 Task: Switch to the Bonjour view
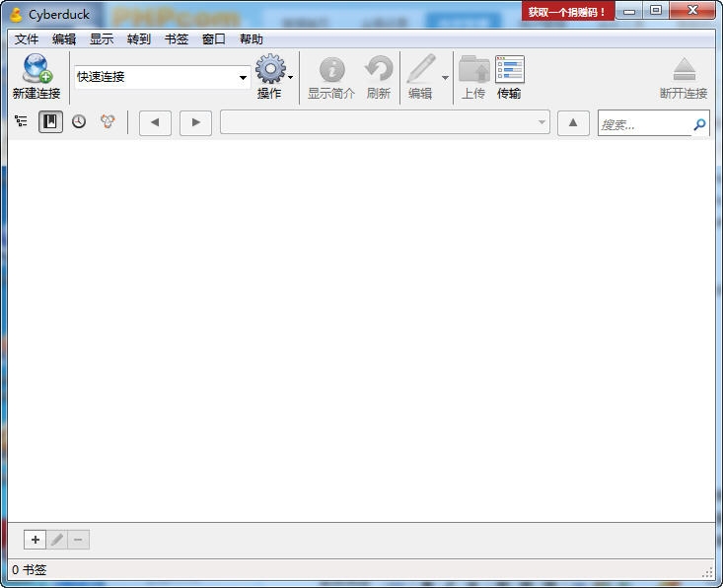coord(108,122)
